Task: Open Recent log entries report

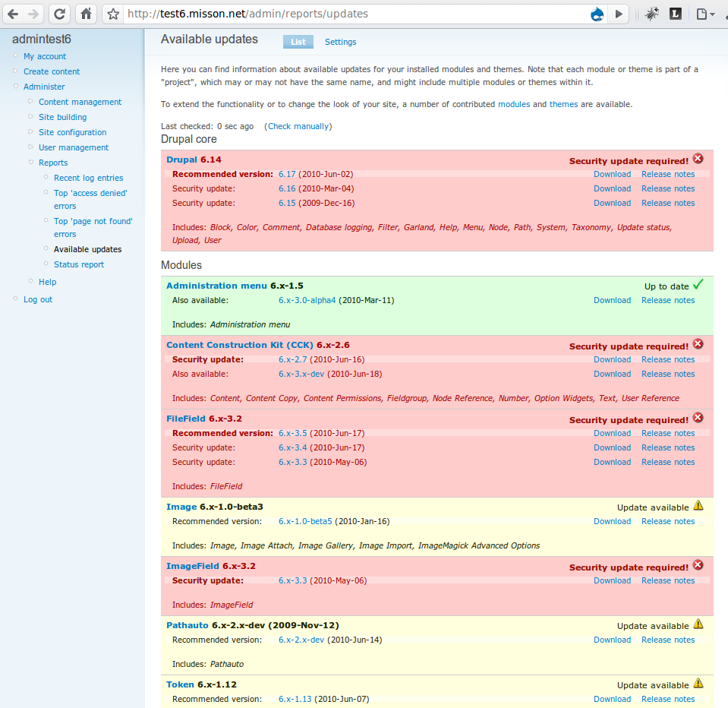Action: point(88,178)
